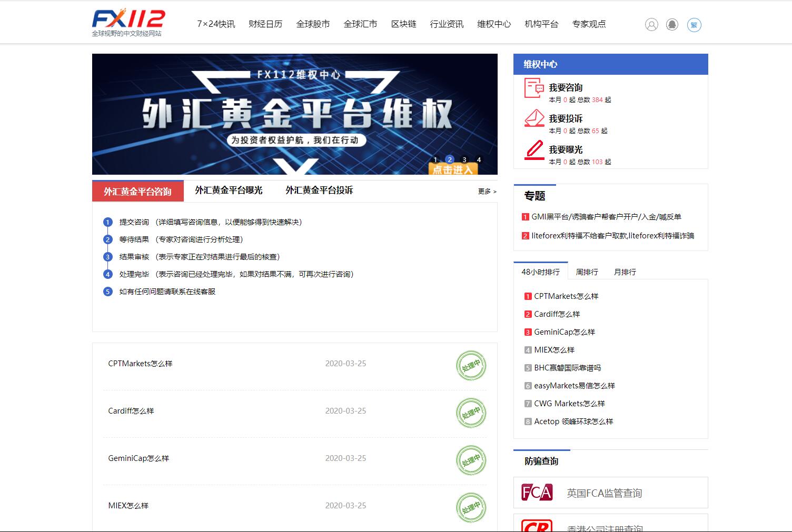Click the FX112 site logo

point(128,22)
